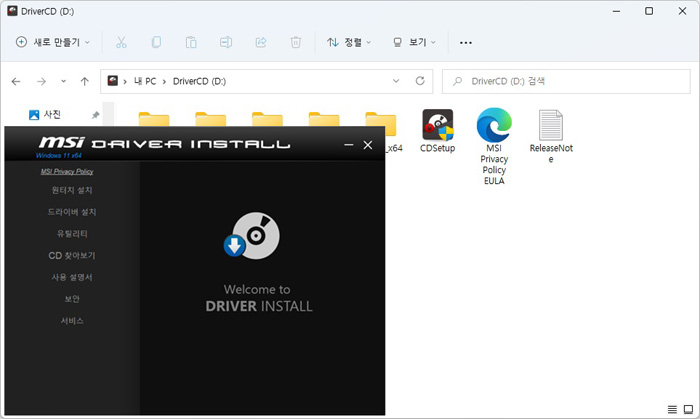Expand the recent locations chevron
This screenshot has height=419, width=700.
[63, 81]
